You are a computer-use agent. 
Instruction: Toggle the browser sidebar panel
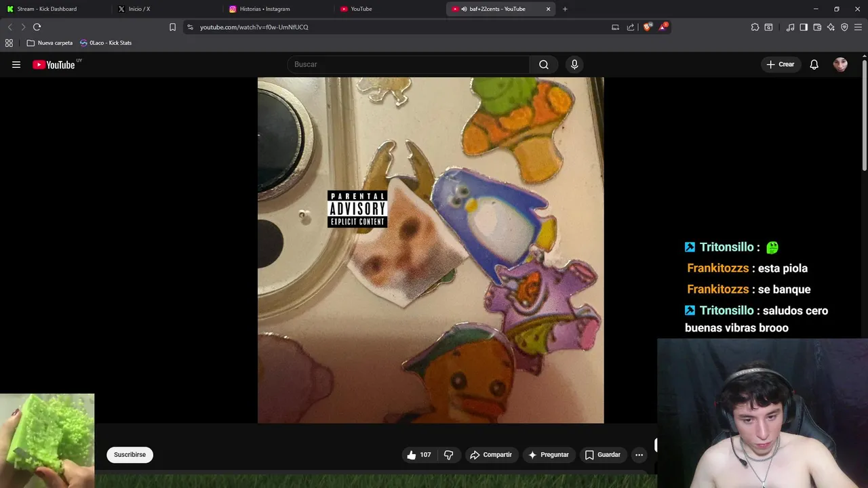[804, 27]
